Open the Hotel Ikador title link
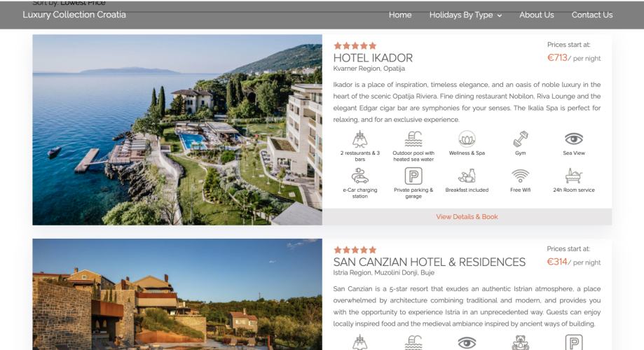 tap(373, 58)
